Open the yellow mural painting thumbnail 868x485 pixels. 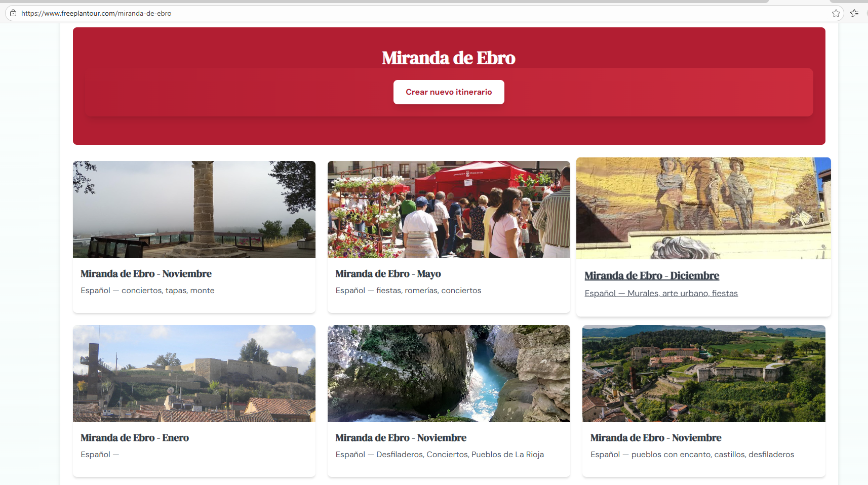pos(703,208)
